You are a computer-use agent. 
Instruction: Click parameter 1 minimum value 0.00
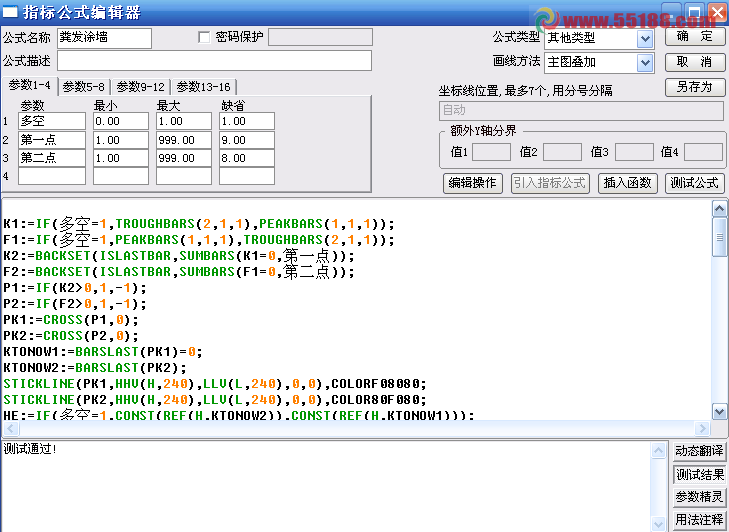click(x=121, y=121)
